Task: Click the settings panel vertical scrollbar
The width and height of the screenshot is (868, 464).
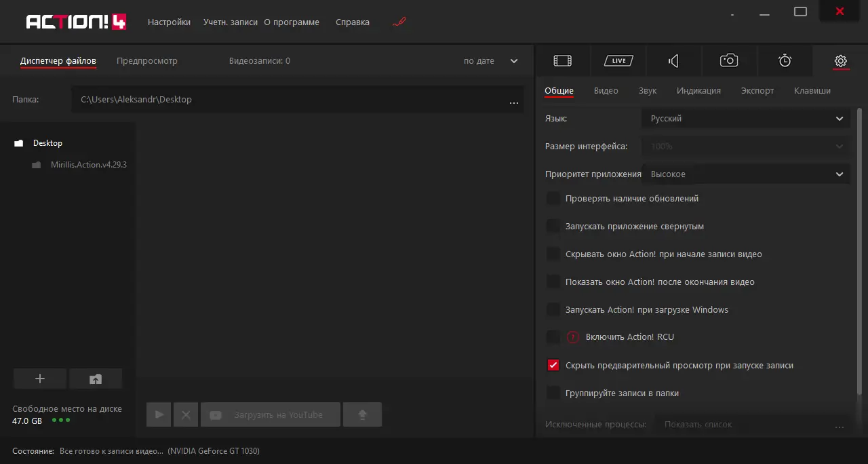Action: 860,251
